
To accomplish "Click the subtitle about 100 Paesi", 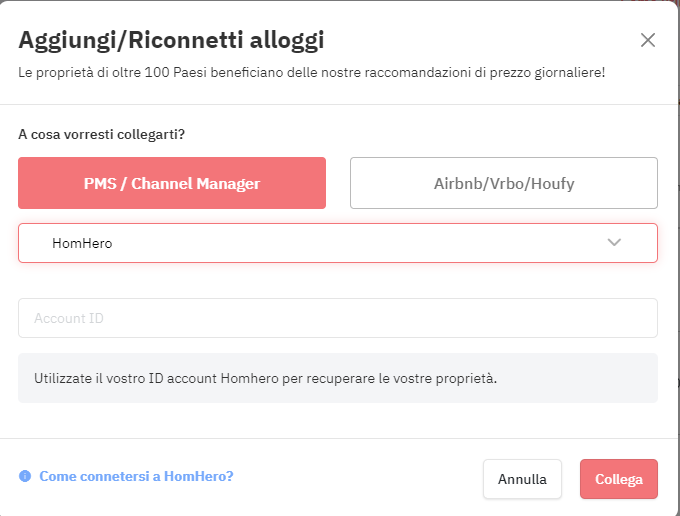I will 311,72.
